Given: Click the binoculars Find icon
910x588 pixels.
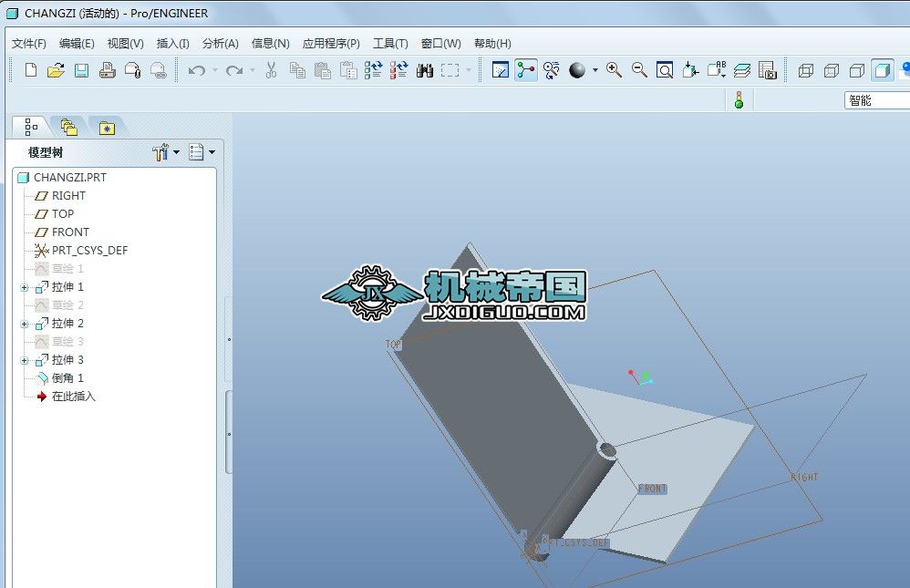Looking at the screenshot, I should (x=425, y=70).
